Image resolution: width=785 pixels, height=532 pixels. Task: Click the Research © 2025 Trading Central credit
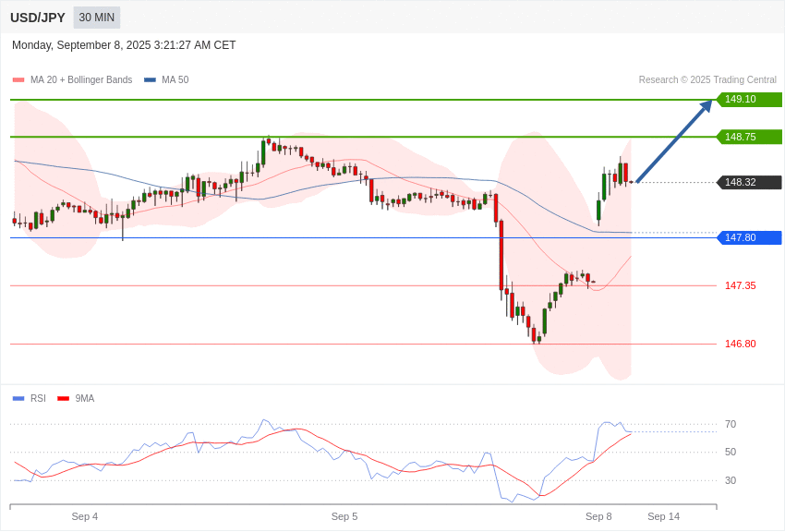coord(707,80)
